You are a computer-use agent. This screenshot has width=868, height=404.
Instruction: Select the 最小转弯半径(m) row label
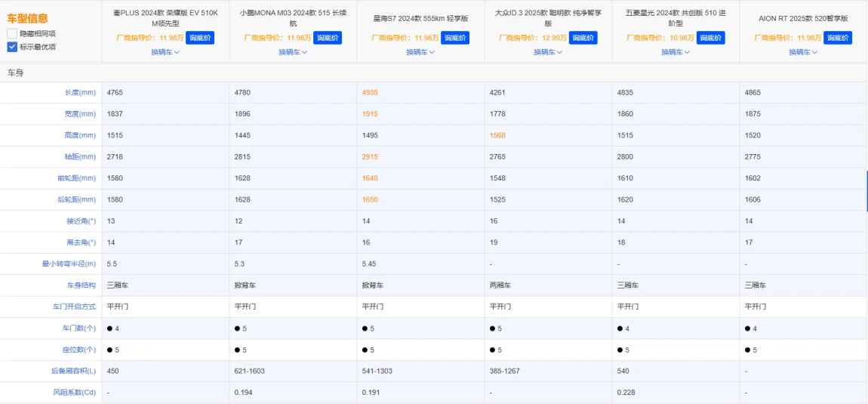[x=69, y=264]
